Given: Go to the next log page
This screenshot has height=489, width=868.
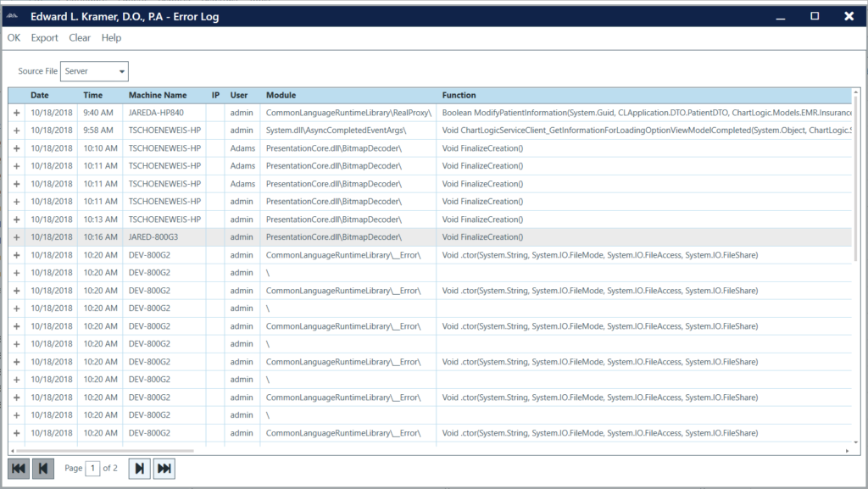Looking at the screenshot, I should click(x=140, y=469).
